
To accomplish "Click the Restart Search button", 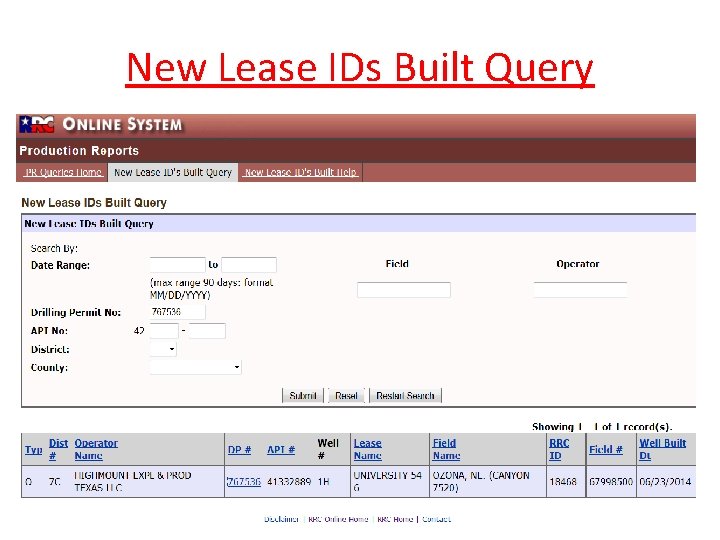I will pyautogui.click(x=405, y=395).
